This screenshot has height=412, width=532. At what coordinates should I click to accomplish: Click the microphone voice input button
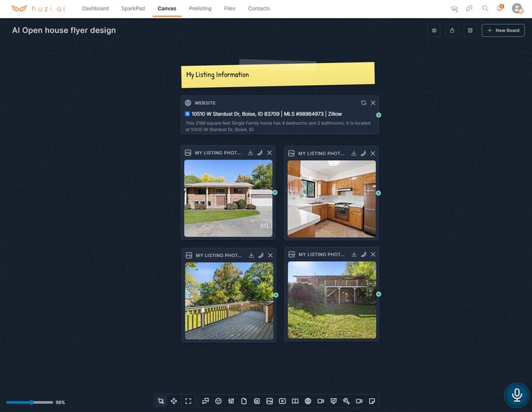516,395
